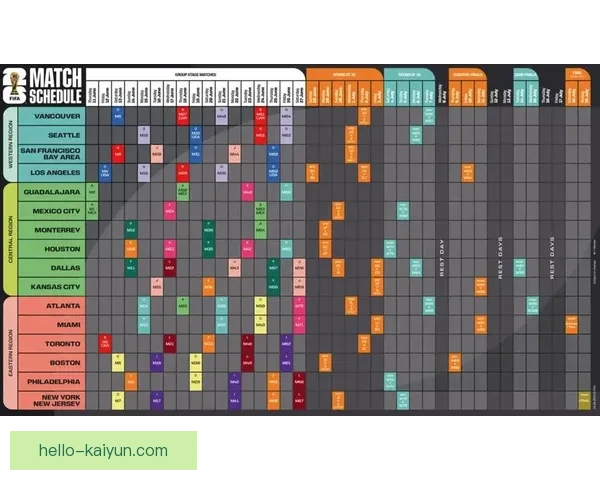This screenshot has width=600, height=480.
Task: Click the Toronto city label
Action: (51, 344)
